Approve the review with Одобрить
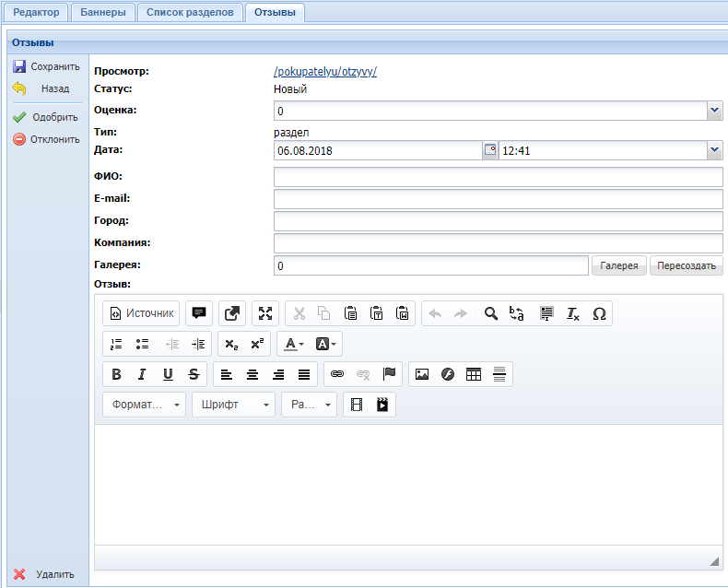Screen dimensions: 728x588 coord(46,117)
